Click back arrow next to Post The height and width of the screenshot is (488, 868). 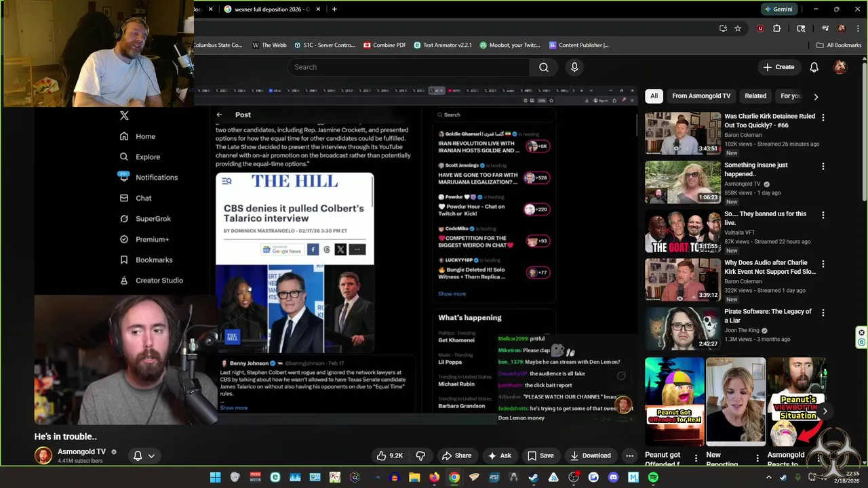[x=219, y=115]
